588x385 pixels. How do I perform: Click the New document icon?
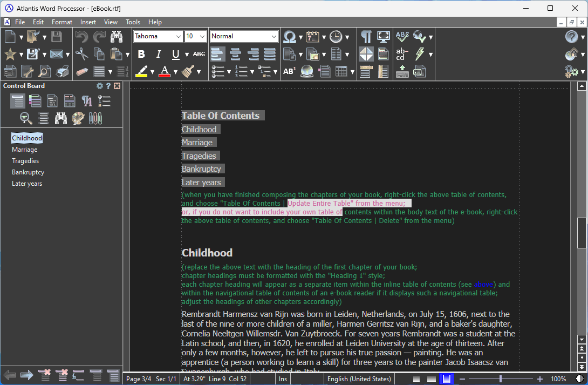pyautogui.click(x=10, y=37)
